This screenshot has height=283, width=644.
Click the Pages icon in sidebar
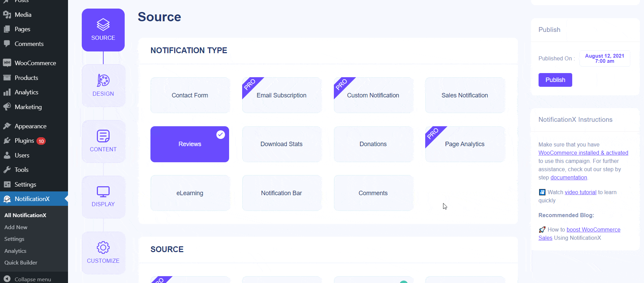tap(7, 29)
